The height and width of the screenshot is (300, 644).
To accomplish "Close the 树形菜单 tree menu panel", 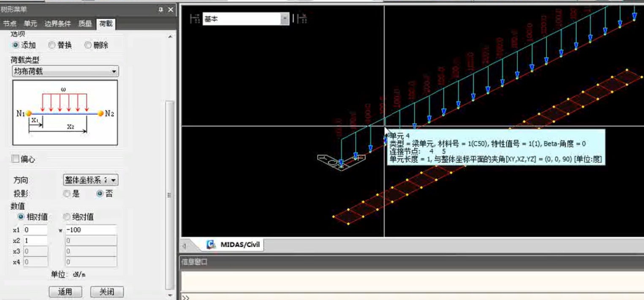I will (170, 10).
